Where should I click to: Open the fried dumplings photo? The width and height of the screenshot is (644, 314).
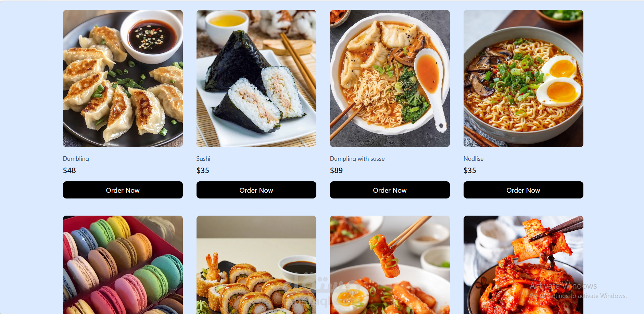[123, 78]
